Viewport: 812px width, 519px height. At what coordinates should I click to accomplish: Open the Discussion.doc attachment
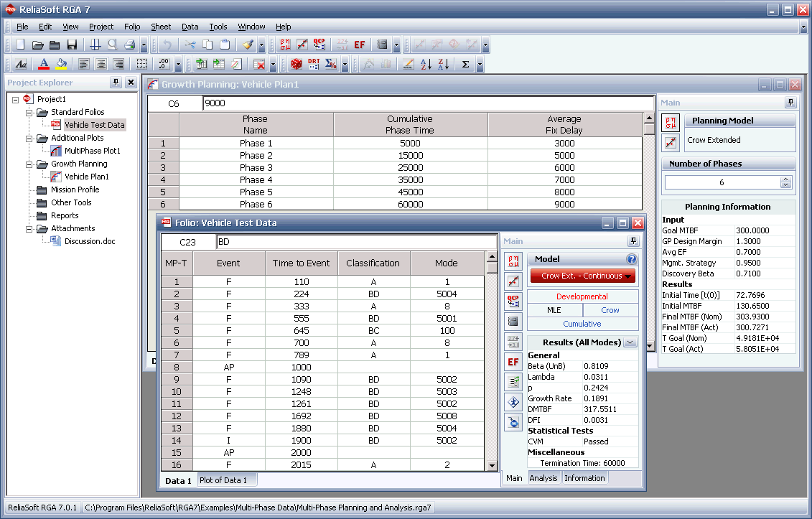(x=90, y=241)
